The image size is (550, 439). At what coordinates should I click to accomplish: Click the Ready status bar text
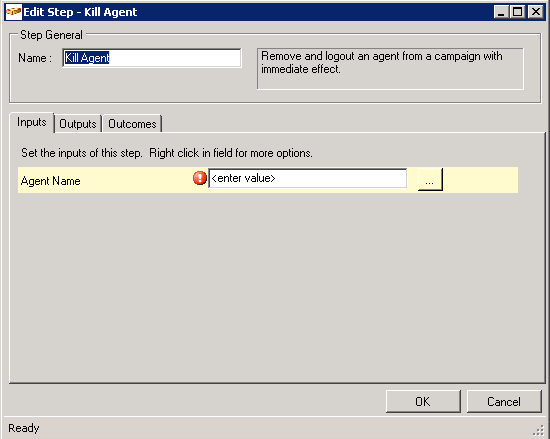point(24,428)
